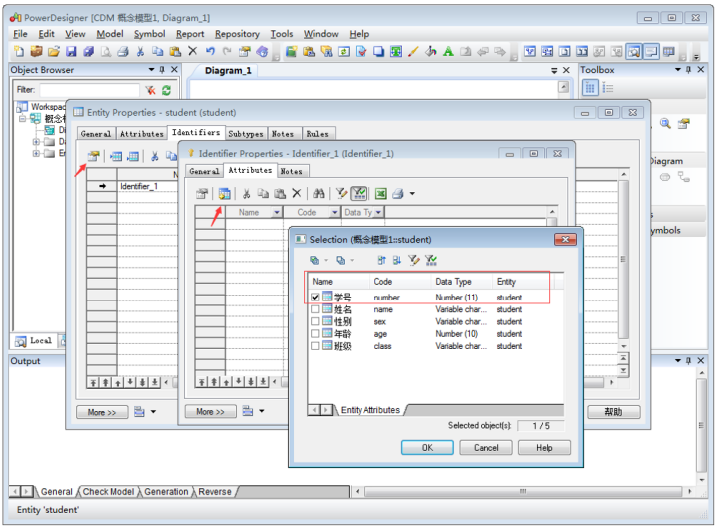
Task: Click Cancel in the Selection dialog
Action: [486, 447]
